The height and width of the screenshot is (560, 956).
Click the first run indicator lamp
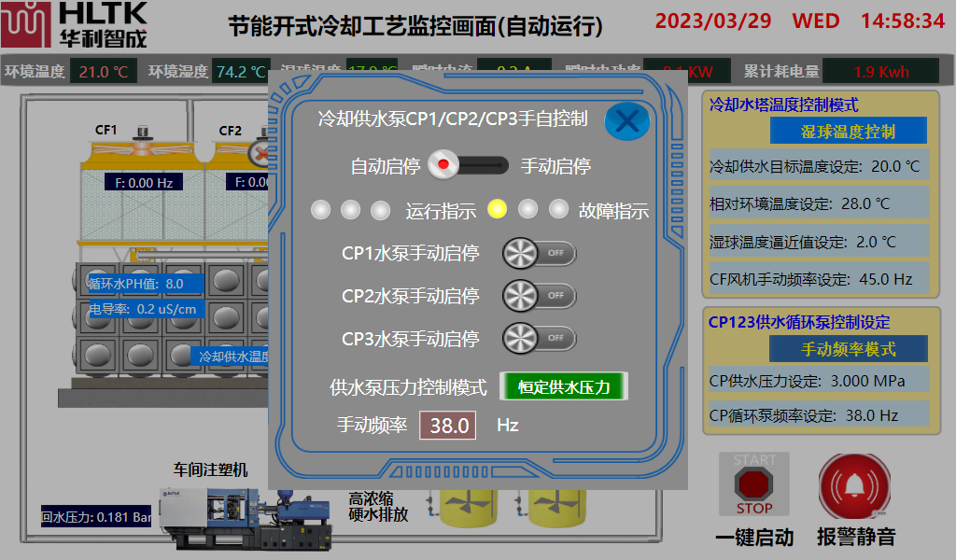pyautogui.click(x=321, y=210)
